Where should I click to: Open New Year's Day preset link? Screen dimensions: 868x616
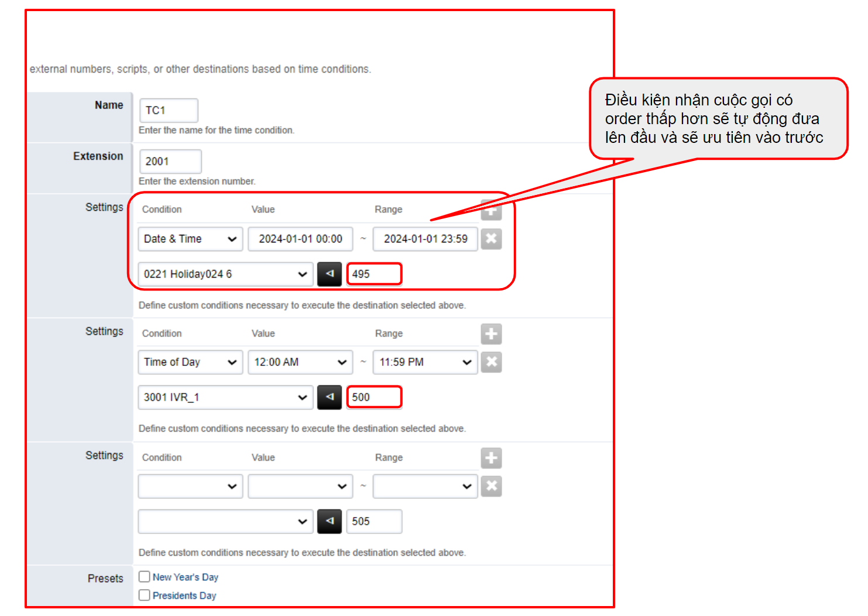pos(186,577)
